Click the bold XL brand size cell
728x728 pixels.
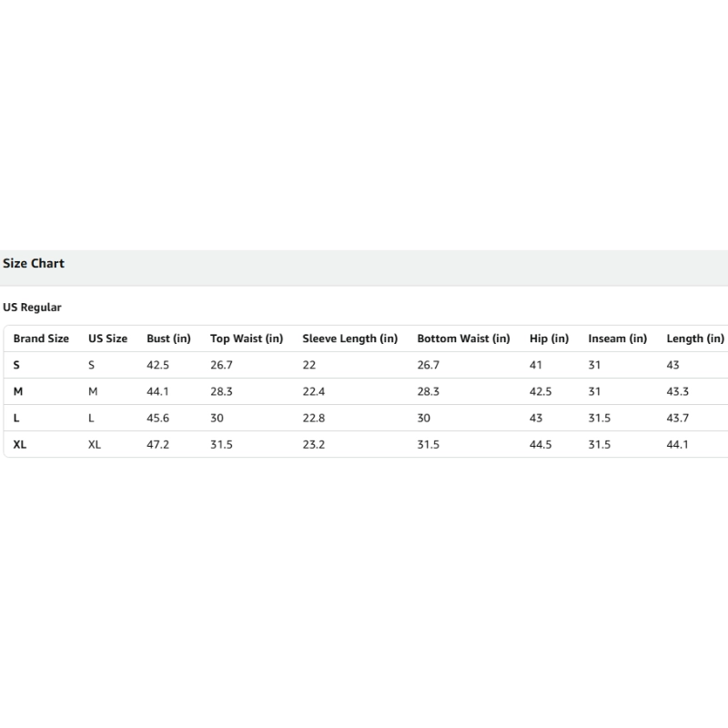click(x=20, y=445)
